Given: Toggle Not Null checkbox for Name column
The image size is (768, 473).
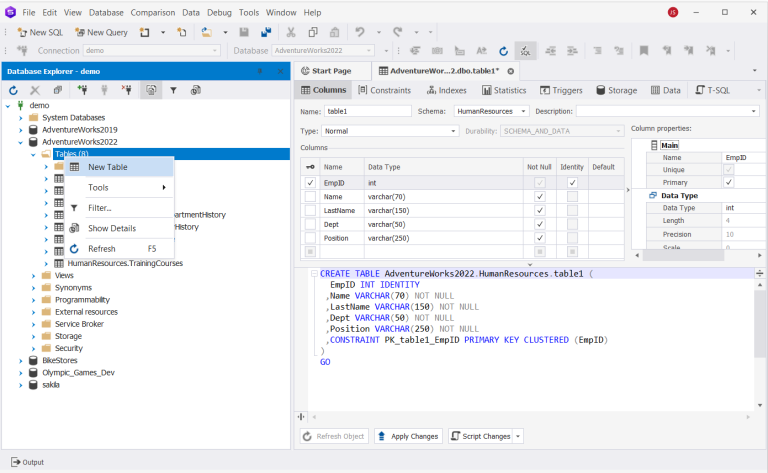Looking at the screenshot, I should (x=540, y=197).
